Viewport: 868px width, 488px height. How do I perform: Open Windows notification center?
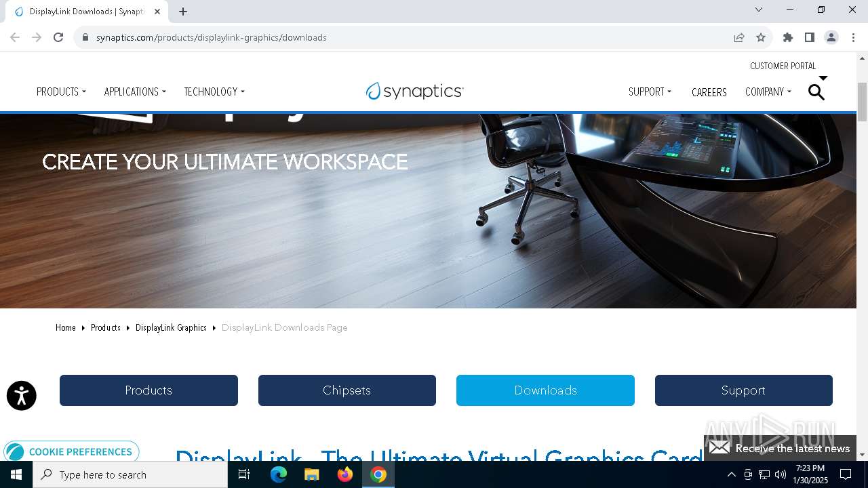pyautogui.click(x=846, y=474)
